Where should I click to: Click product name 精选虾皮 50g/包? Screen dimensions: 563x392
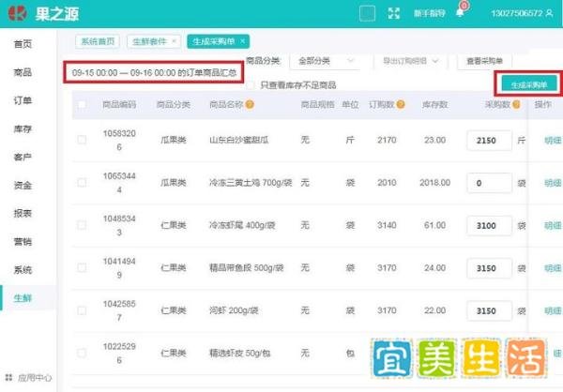240,354
